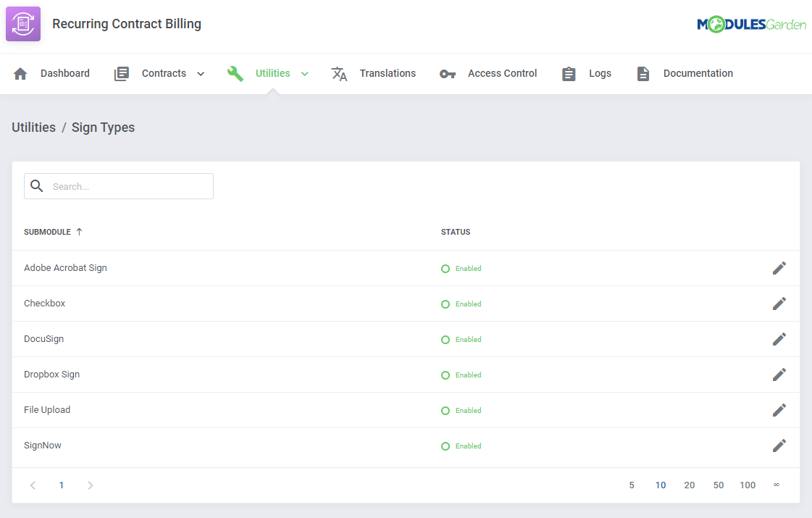Image resolution: width=812 pixels, height=518 pixels.
Task: Click the Documentation file icon
Action: point(643,74)
